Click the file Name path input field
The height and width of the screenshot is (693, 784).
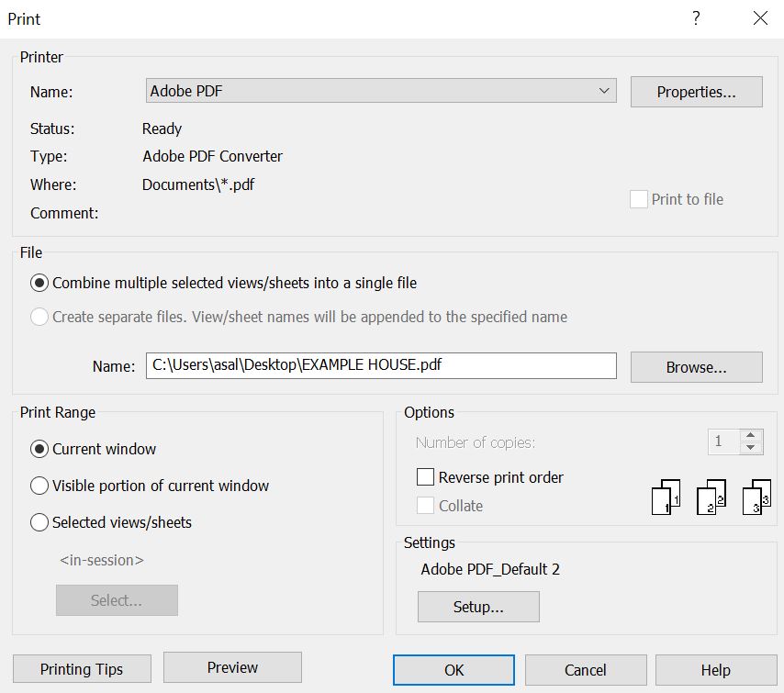point(381,366)
